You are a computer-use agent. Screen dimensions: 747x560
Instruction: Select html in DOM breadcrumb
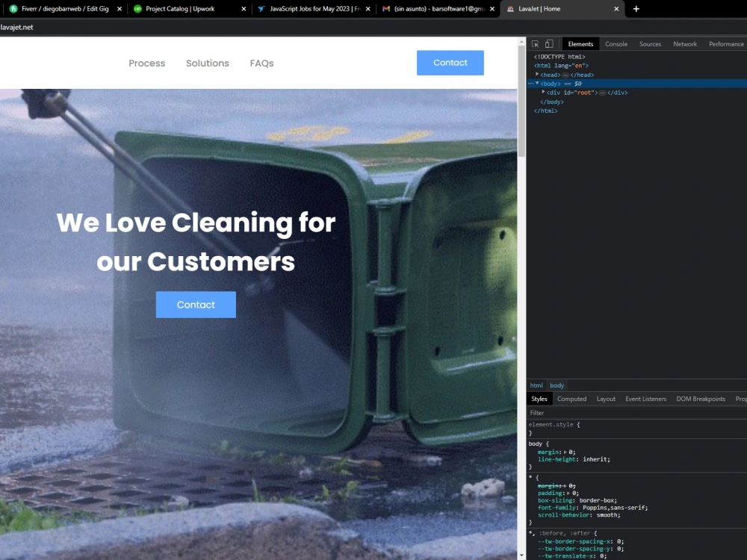click(536, 385)
